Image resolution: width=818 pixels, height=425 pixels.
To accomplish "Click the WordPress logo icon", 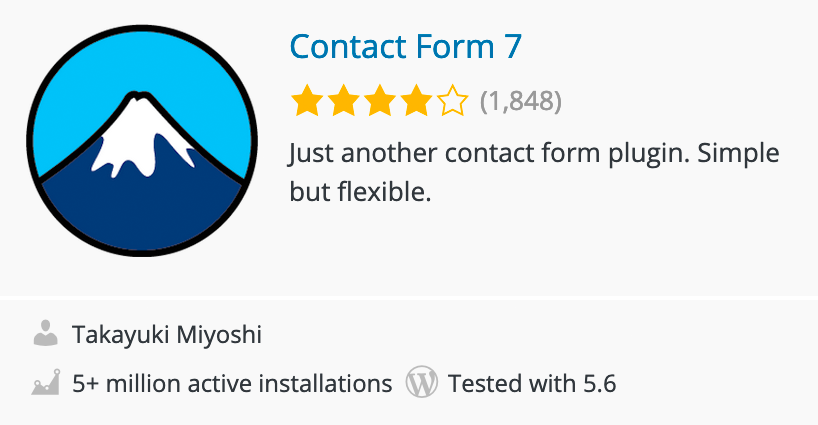I will click(x=422, y=382).
